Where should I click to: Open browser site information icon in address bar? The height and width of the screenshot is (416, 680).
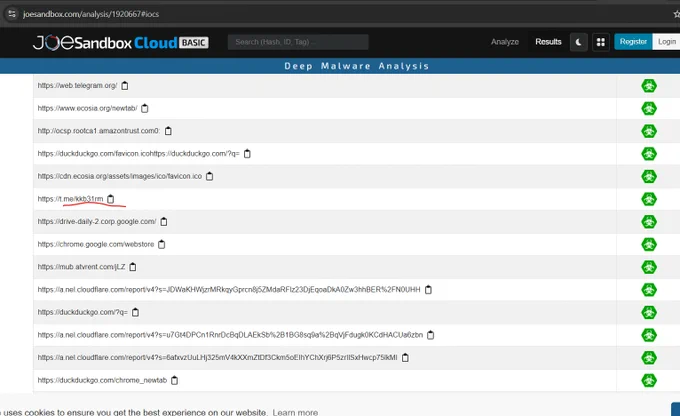click(12, 14)
